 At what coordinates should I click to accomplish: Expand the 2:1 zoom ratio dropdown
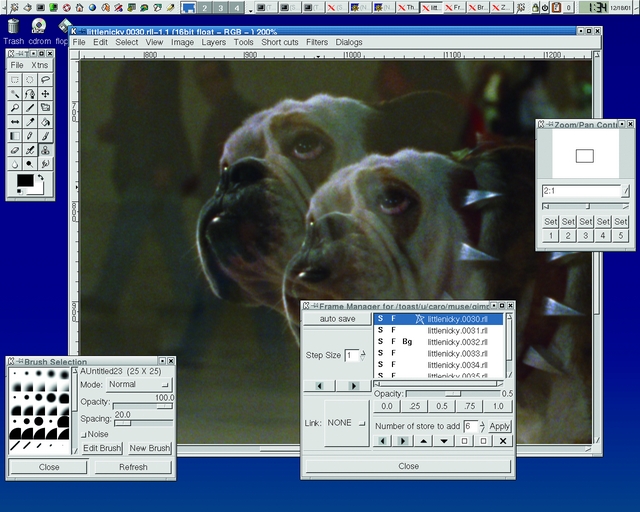tap(626, 191)
